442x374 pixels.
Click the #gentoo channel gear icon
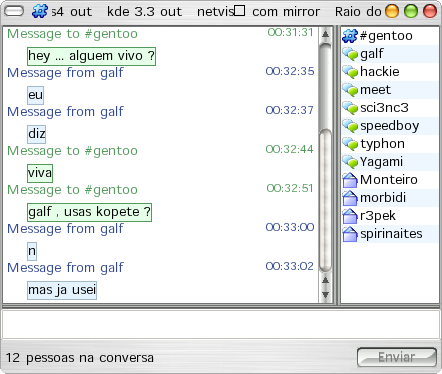coord(350,36)
